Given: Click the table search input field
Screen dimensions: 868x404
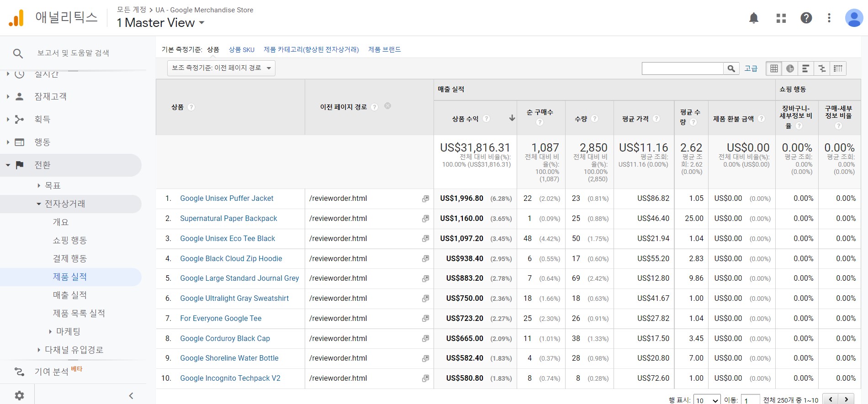Looking at the screenshot, I should (x=683, y=68).
